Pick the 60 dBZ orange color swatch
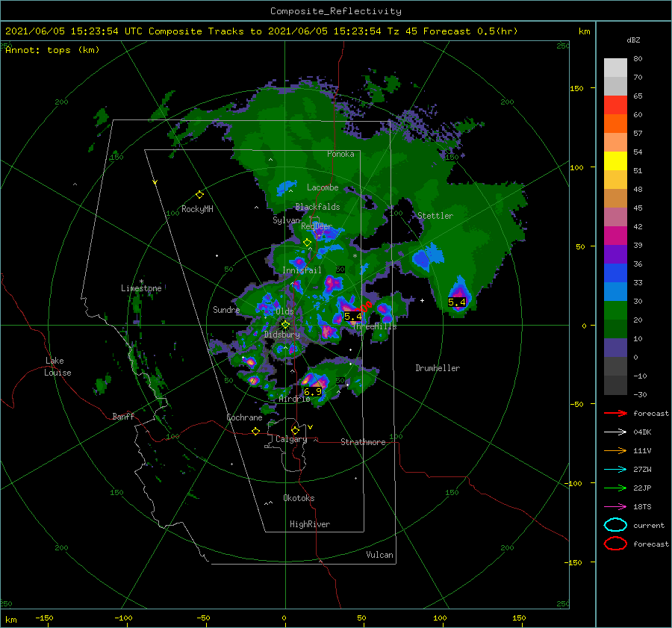The width and height of the screenshot is (672, 628). (x=615, y=123)
